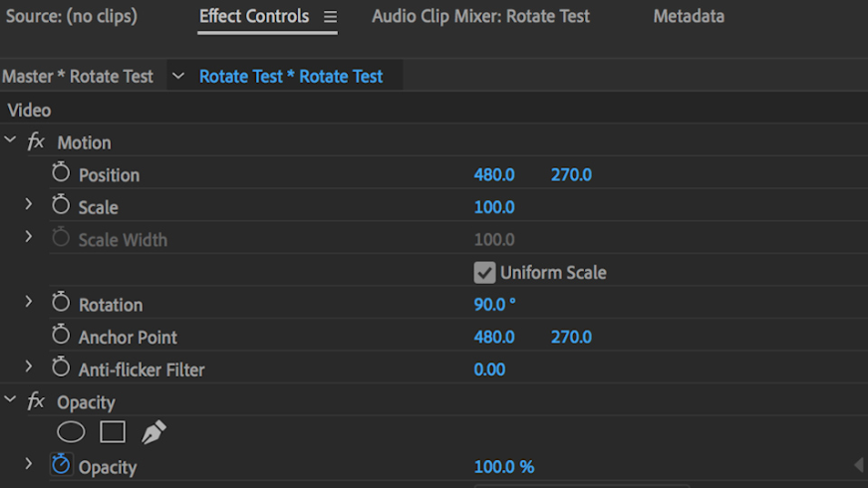
Task: Toggle the Motion fx effect icon
Action: (x=36, y=142)
